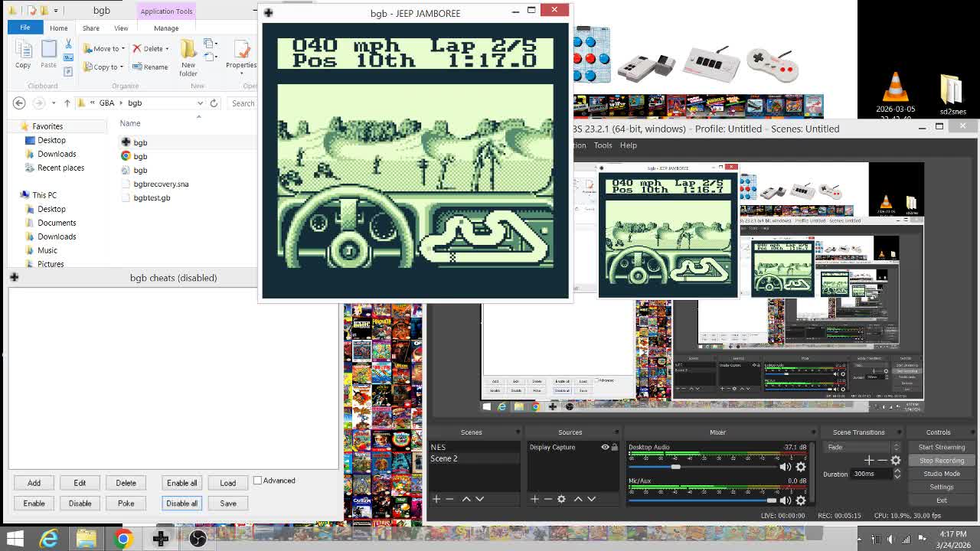Toggle Studio Mode in OBS Controls
The image size is (980, 551).
[x=941, y=474]
